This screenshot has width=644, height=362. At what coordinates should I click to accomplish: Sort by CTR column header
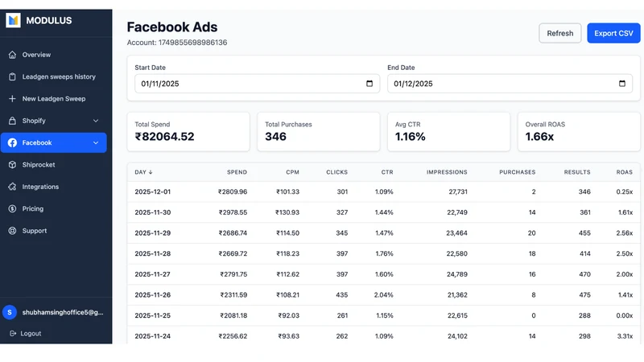click(x=387, y=172)
